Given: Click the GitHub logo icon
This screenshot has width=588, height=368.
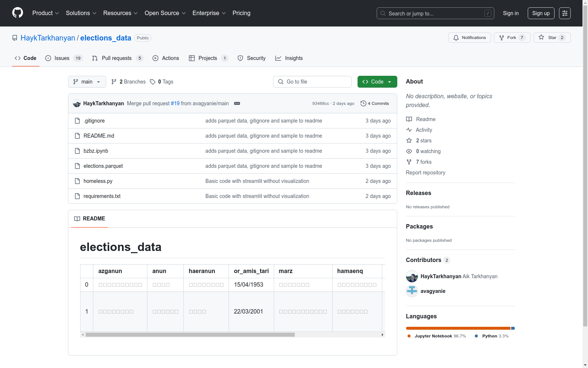Looking at the screenshot, I should click(x=18, y=13).
